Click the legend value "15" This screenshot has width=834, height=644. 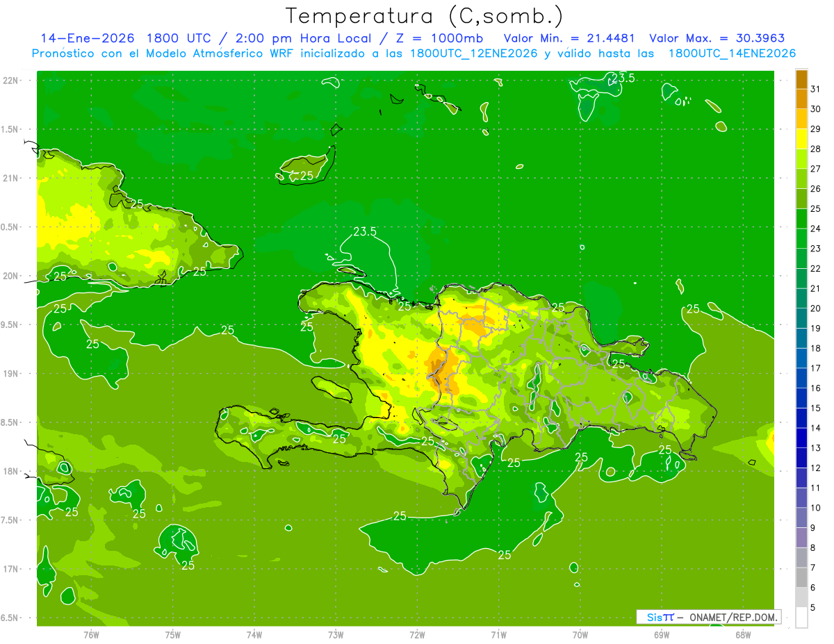tap(816, 408)
